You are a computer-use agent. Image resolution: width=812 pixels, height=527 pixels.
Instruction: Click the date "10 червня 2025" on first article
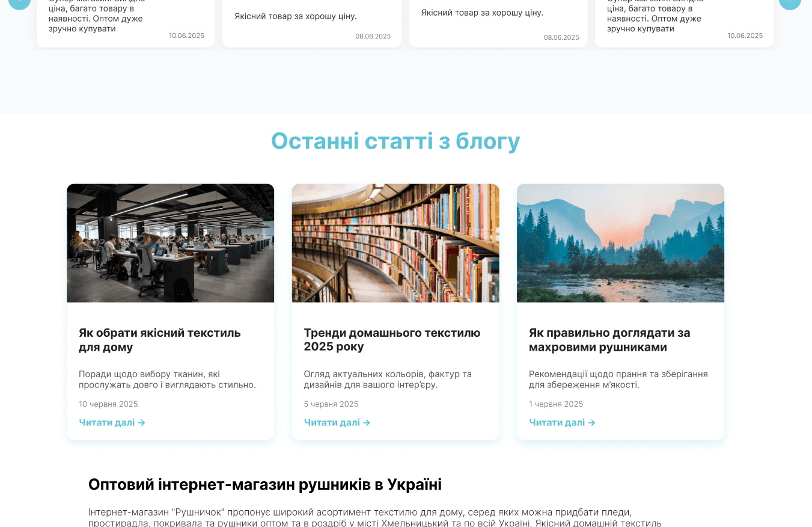click(108, 404)
